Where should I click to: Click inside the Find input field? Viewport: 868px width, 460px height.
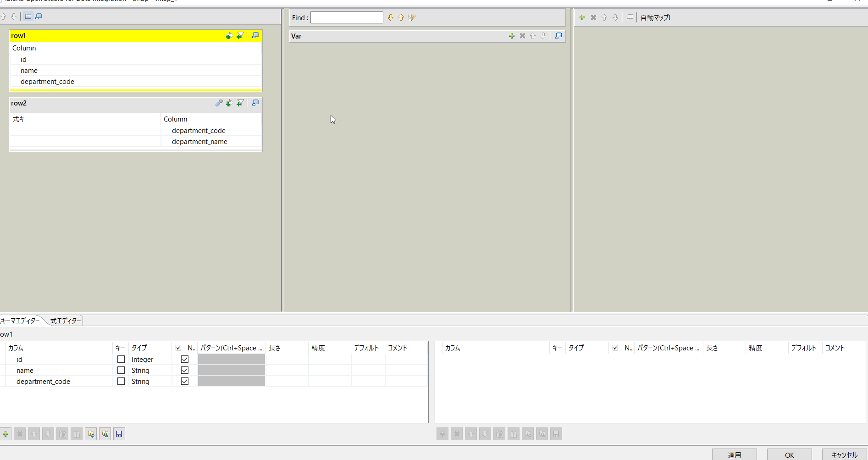[347, 17]
